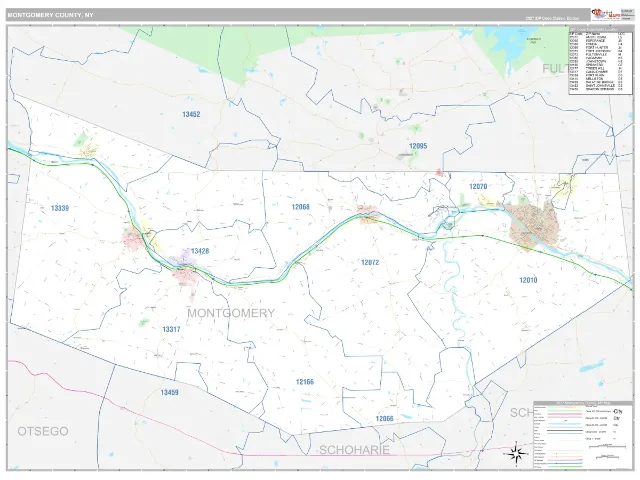The image size is (640, 480).
Task: Select ZIP code label 12166
Action: tap(304, 382)
